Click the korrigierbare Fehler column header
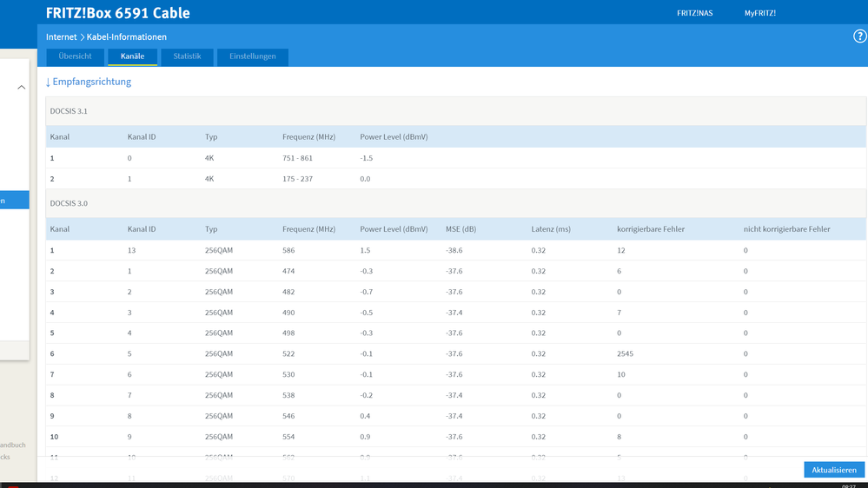Viewport: 868px width, 488px height. click(x=651, y=229)
